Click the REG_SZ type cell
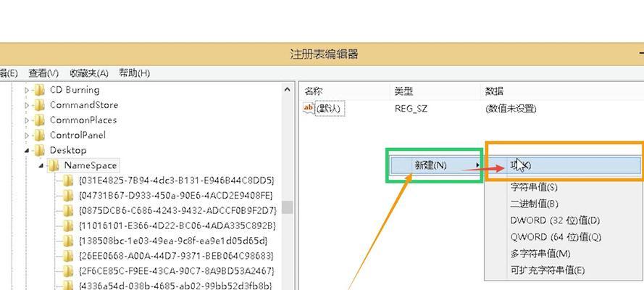This screenshot has height=290, width=644. 411,109
